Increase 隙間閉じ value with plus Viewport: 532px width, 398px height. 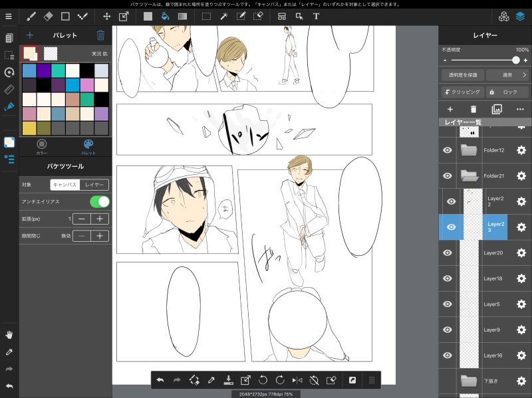click(100, 236)
